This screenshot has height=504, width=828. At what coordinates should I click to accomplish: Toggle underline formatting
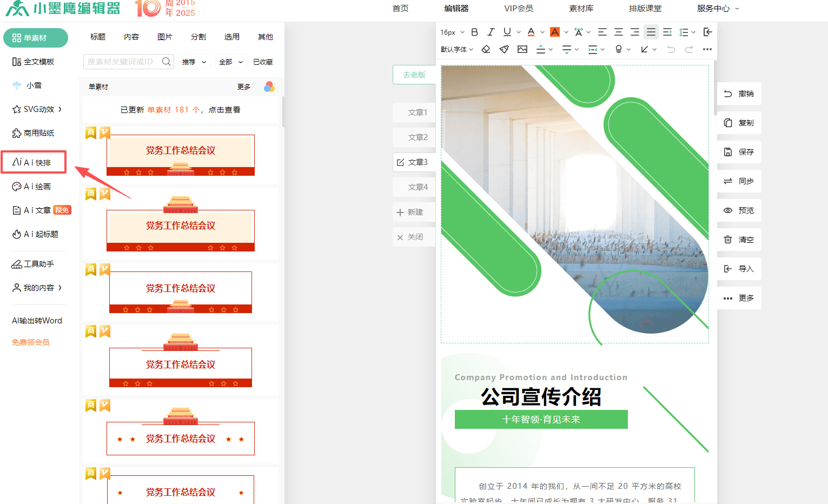pos(506,32)
